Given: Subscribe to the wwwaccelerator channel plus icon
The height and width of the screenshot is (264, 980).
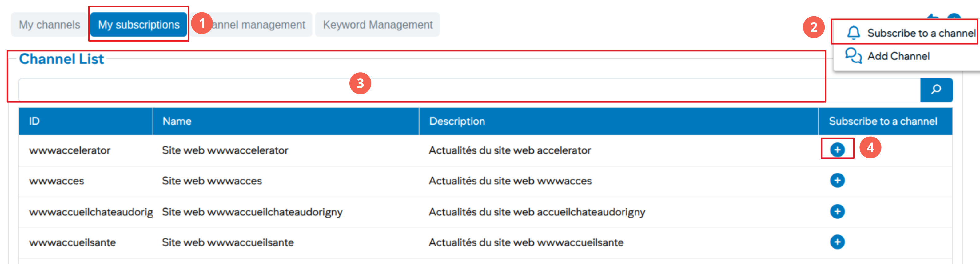Looking at the screenshot, I should coord(837,150).
